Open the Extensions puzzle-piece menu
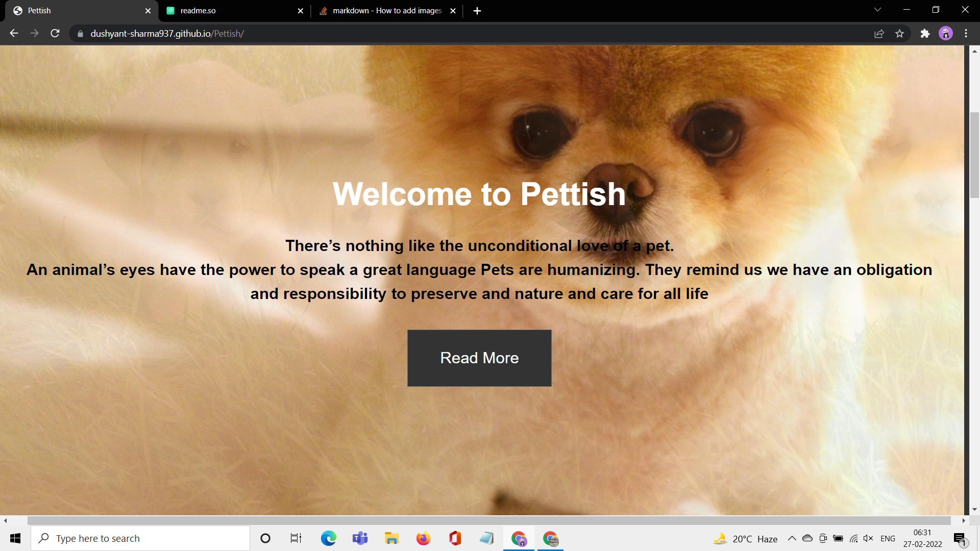Image resolution: width=980 pixels, height=551 pixels. (x=925, y=33)
